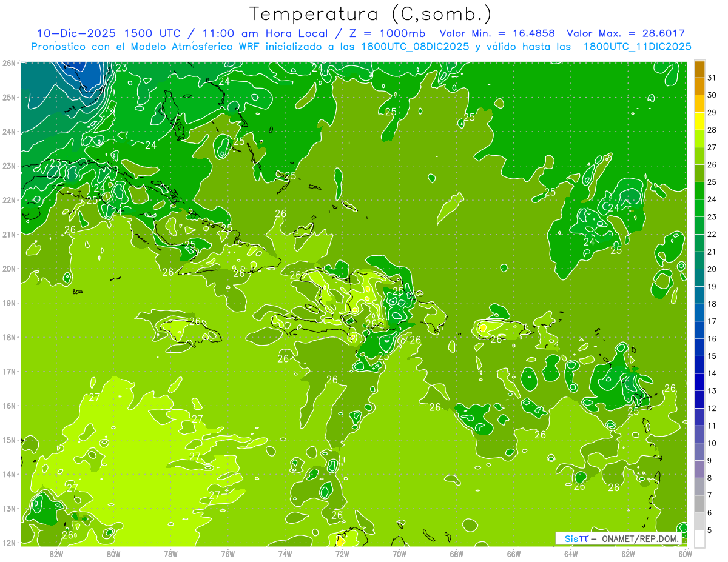Viewport: 728px width, 562px height.
Task: Click the '18N' latitude axis label
Action: point(8,337)
